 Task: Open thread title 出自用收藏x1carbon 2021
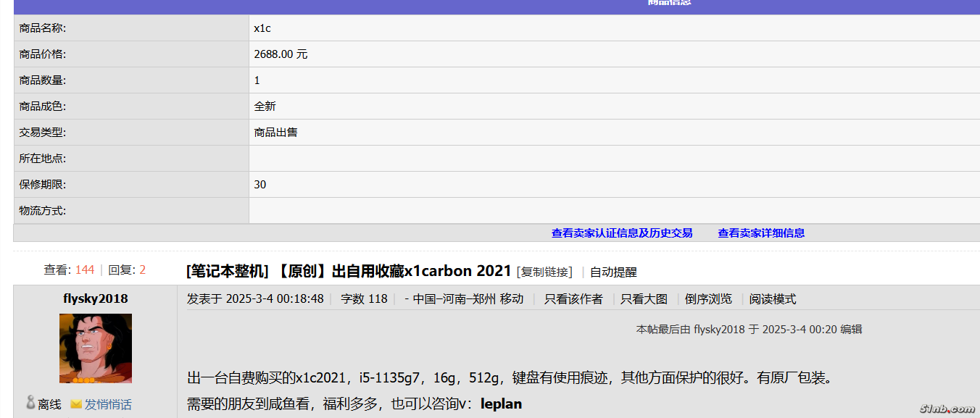click(421, 272)
